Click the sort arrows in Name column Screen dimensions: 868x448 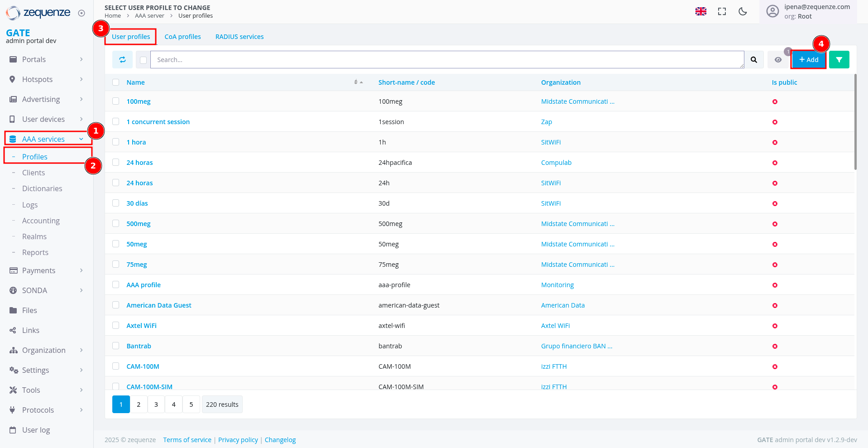click(x=358, y=82)
